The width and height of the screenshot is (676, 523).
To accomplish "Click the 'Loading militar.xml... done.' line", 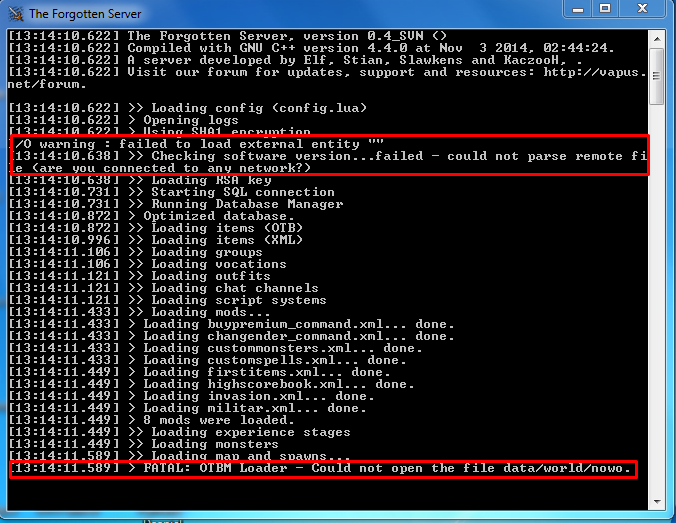I will click(188, 408).
